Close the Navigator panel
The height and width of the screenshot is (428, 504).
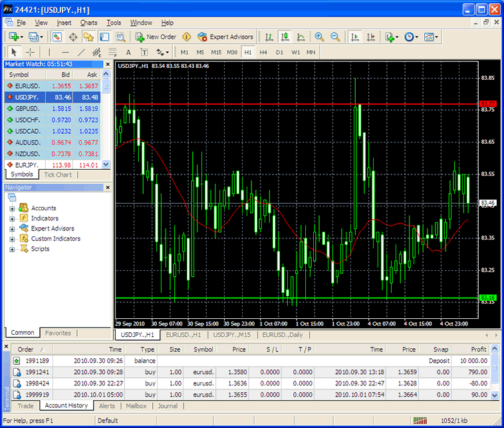pos(108,187)
